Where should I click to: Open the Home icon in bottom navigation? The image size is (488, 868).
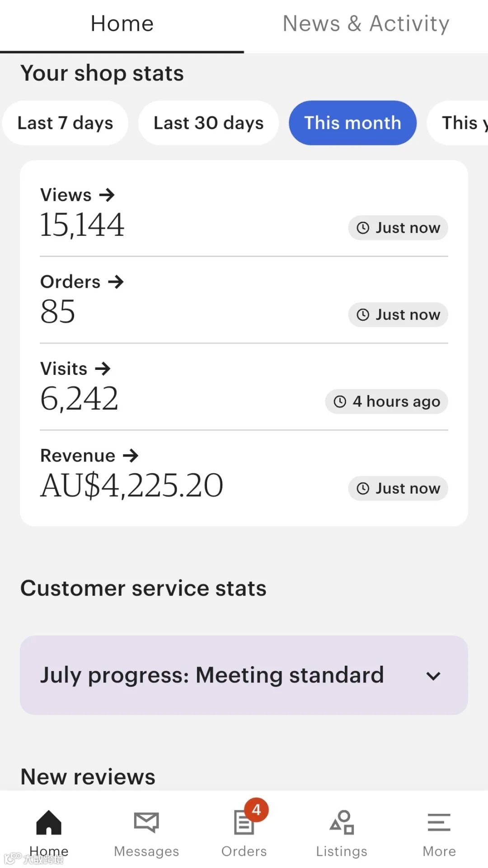click(x=49, y=822)
